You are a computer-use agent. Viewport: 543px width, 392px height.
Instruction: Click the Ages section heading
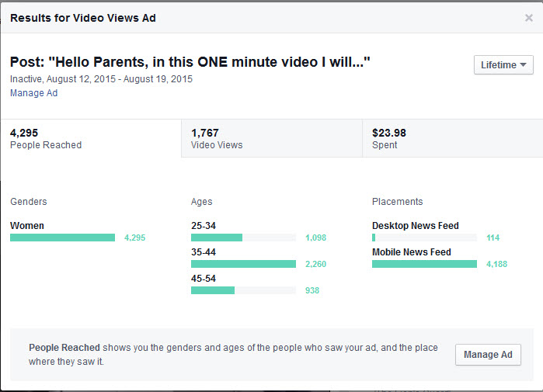tap(203, 202)
